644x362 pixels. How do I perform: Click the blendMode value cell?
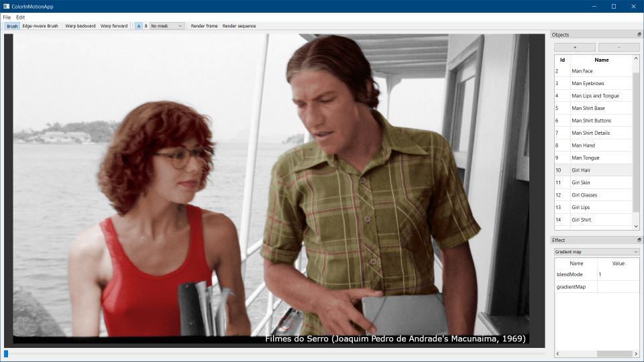click(618, 274)
